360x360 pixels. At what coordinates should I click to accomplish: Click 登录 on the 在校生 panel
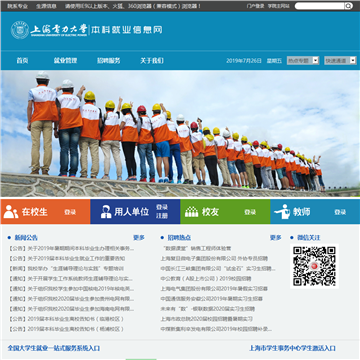[70, 212]
